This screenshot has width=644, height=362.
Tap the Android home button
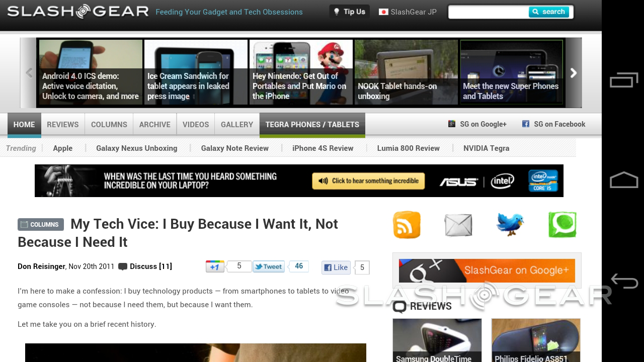click(x=624, y=180)
